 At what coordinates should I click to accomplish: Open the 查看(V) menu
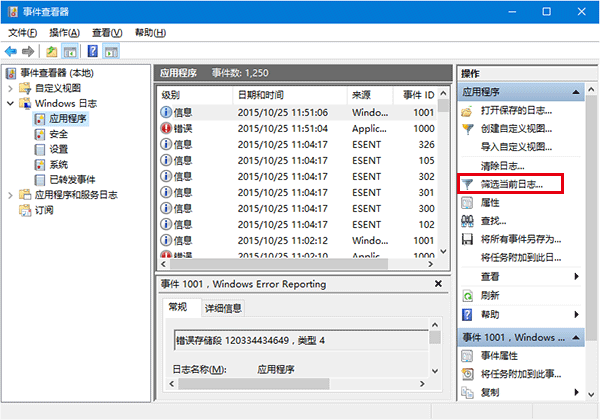(106, 32)
